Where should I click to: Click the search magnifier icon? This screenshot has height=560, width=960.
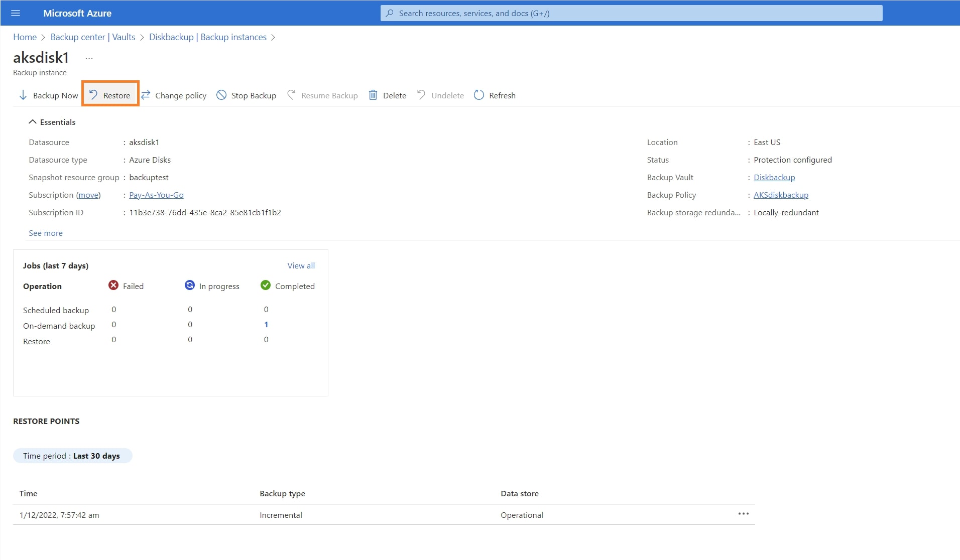coord(390,13)
